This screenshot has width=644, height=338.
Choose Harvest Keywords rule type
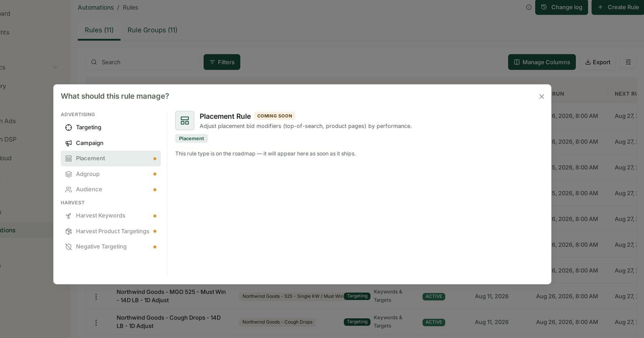(111, 216)
